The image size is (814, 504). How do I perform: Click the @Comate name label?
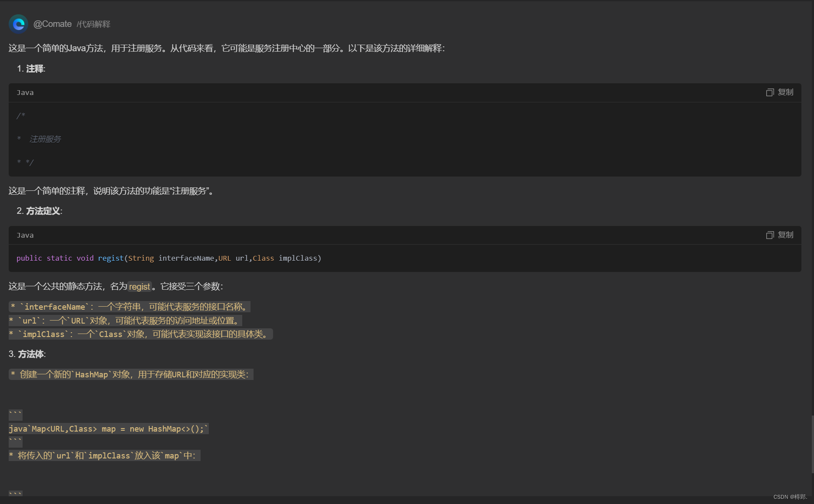click(x=53, y=24)
